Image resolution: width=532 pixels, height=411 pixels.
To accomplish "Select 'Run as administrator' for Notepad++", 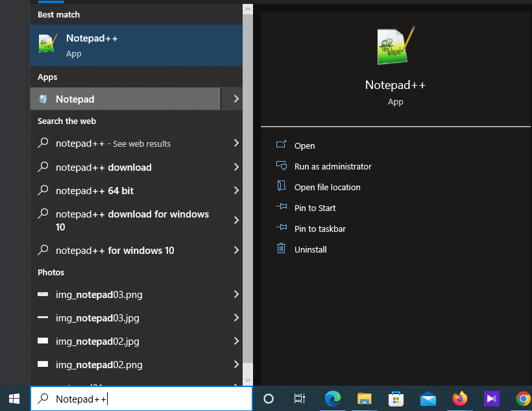I will point(332,167).
